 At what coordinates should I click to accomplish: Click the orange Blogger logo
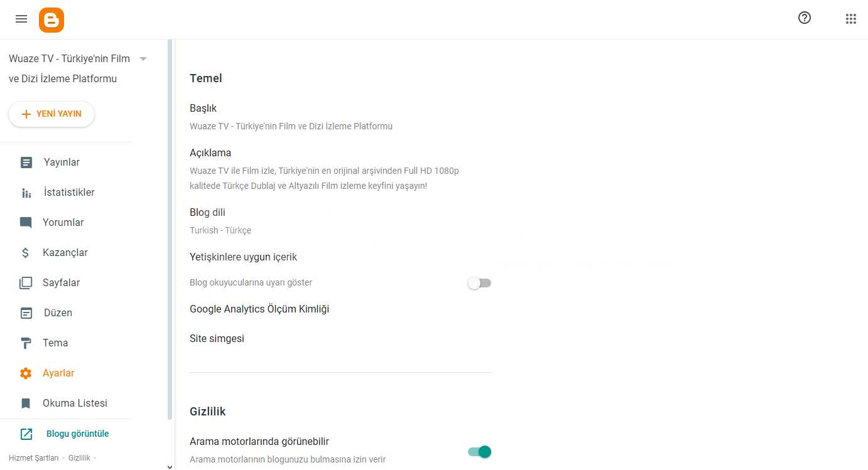pos(52,19)
